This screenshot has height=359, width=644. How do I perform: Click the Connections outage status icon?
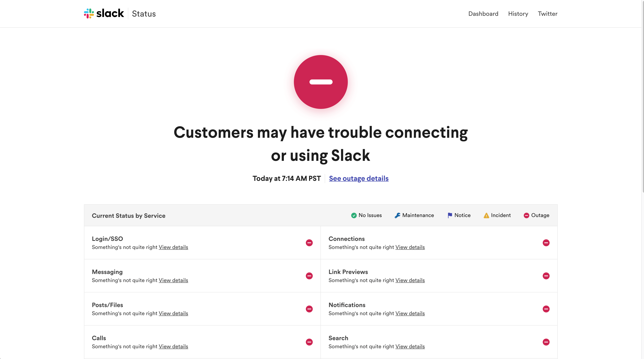546,243
